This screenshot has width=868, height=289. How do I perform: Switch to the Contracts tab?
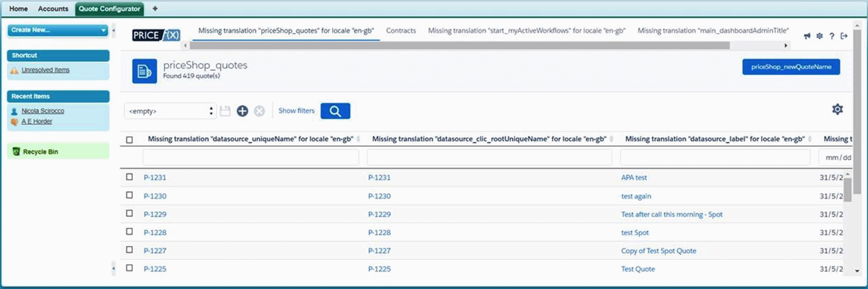coord(401,31)
